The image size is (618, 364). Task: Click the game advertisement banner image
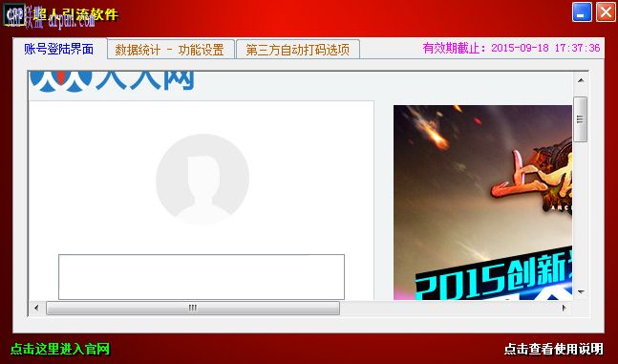[482, 203]
